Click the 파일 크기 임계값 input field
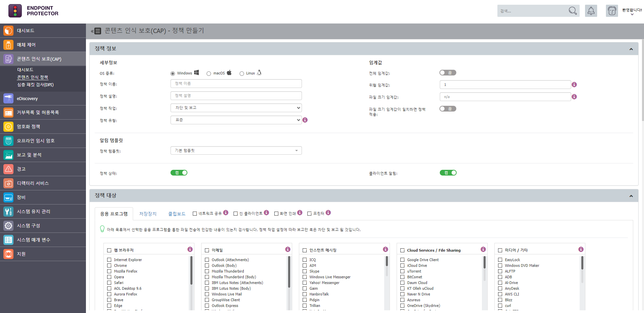Image resolution: width=644 pixels, height=313 pixels. pyautogui.click(x=505, y=97)
